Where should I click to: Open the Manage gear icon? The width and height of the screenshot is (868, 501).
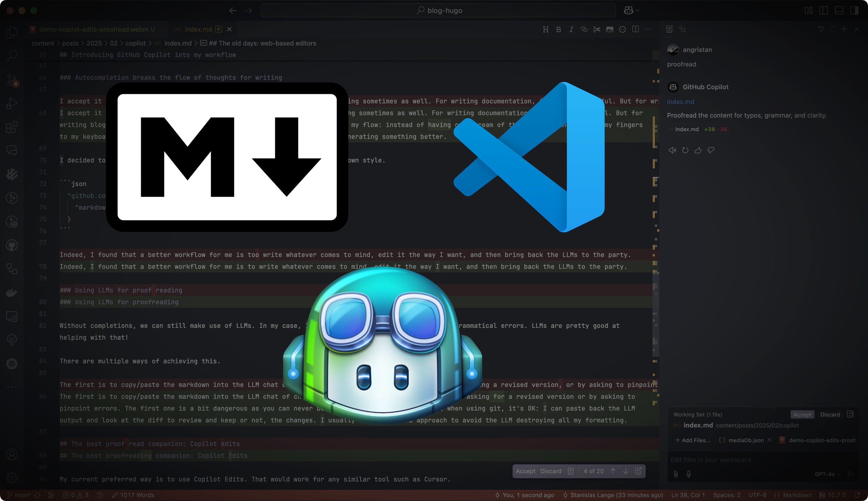point(12,478)
